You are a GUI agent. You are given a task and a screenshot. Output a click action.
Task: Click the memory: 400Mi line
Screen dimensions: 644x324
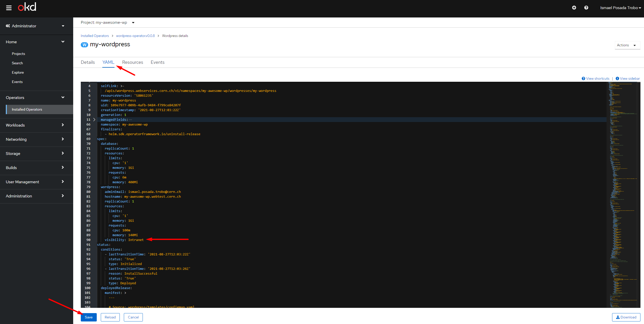(125, 182)
